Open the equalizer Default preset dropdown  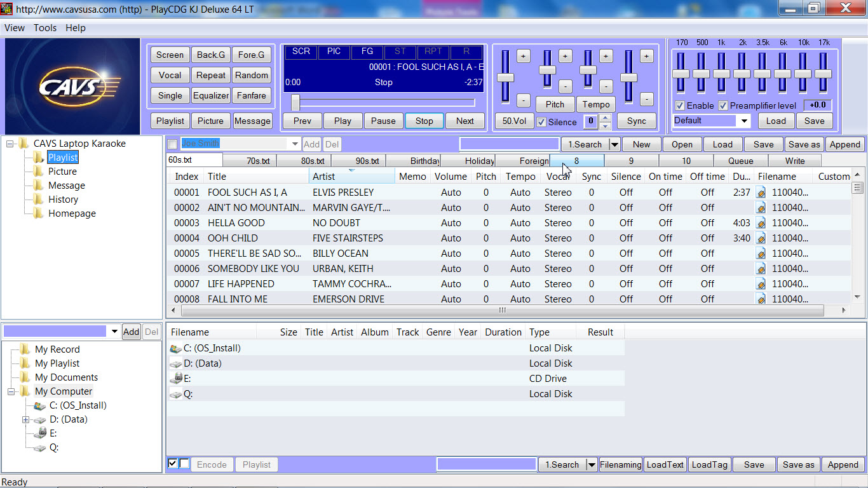744,121
